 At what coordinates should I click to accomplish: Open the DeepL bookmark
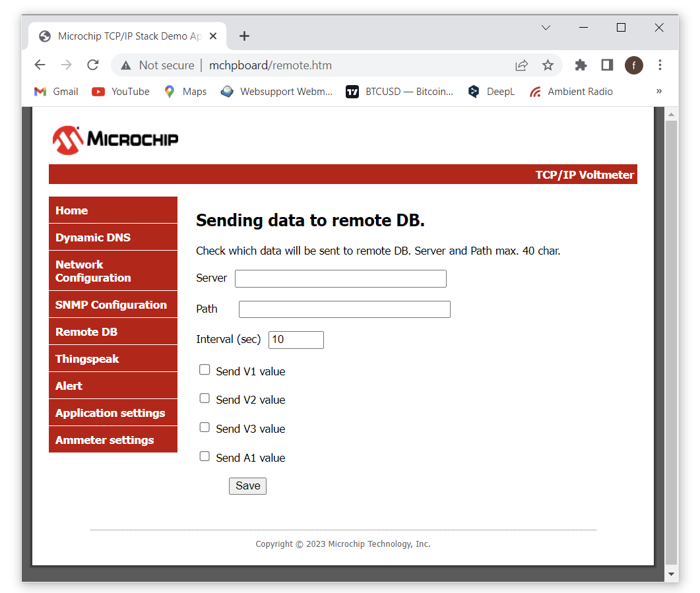coord(492,92)
